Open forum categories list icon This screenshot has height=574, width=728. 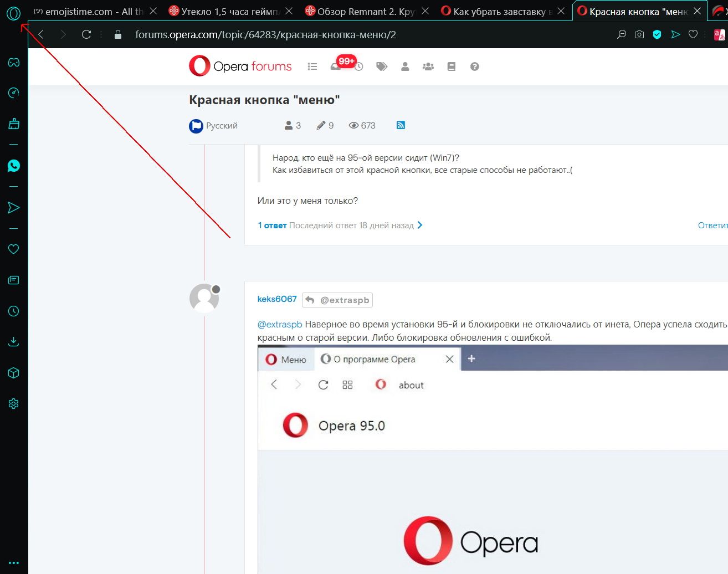tap(312, 66)
